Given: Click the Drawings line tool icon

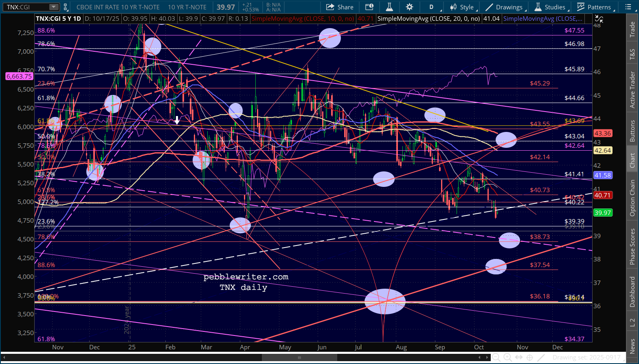Looking at the screenshot, I should coord(489,7).
